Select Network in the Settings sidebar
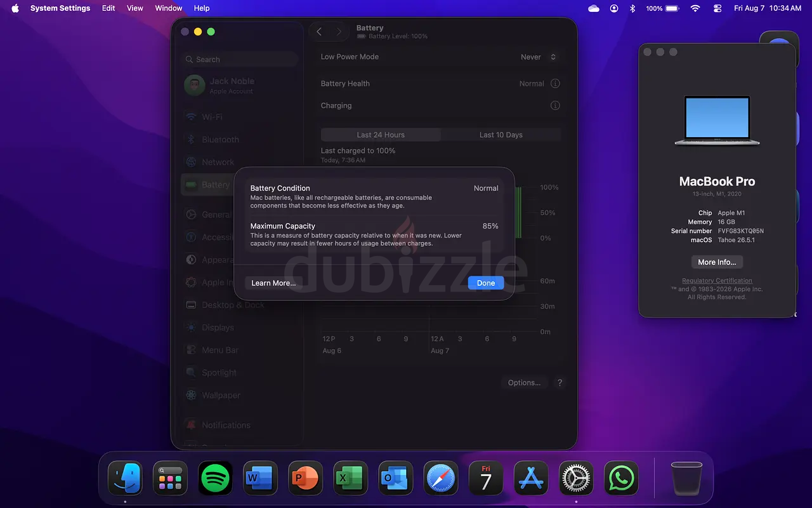The height and width of the screenshot is (508, 812). [x=240, y=162]
